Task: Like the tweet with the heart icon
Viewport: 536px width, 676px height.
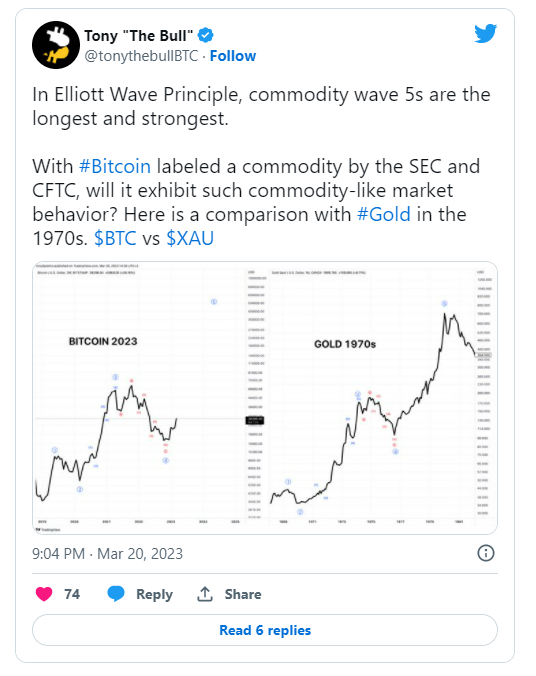Action: pyautogui.click(x=44, y=594)
